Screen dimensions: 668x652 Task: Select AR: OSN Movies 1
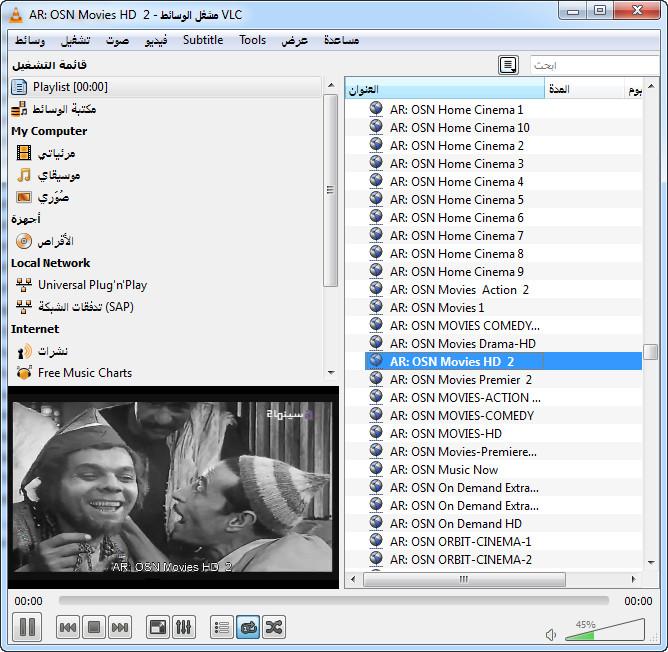click(437, 308)
